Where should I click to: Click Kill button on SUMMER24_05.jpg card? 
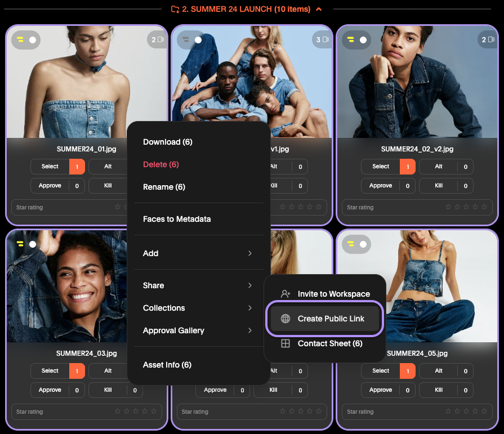click(x=439, y=390)
